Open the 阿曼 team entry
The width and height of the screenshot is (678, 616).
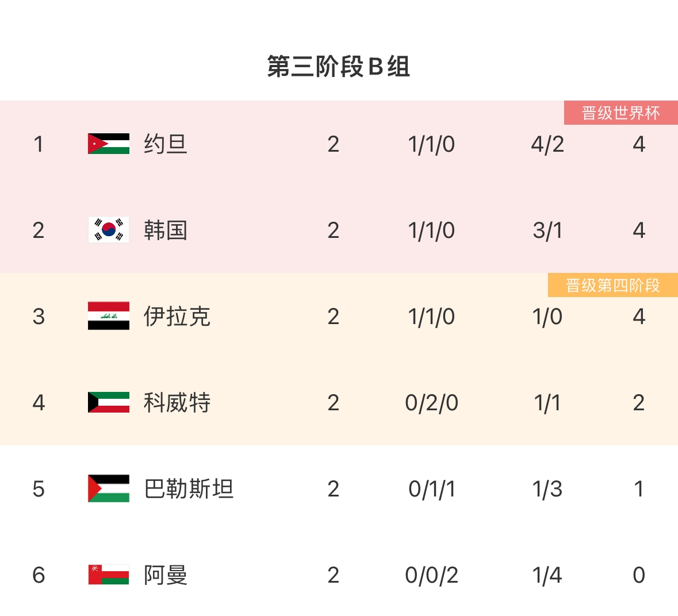click(166, 575)
